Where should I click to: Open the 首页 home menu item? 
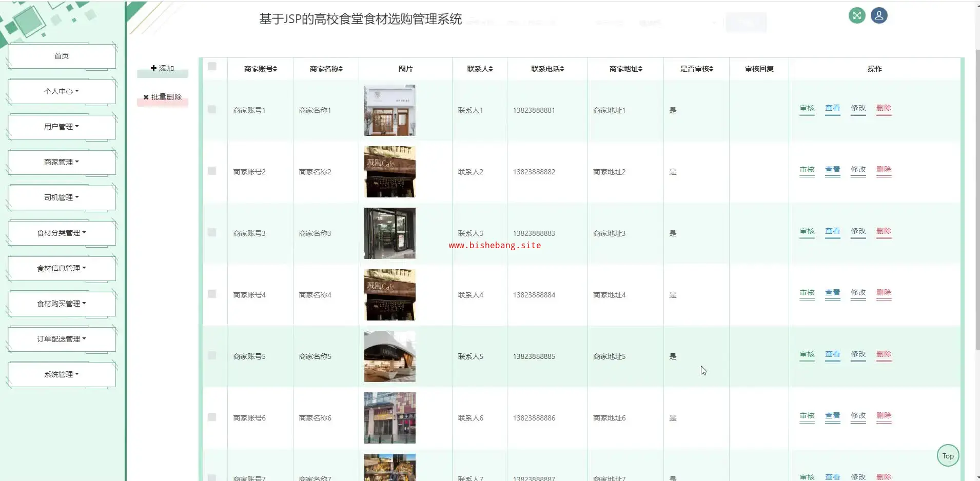(x=62, y=56)
